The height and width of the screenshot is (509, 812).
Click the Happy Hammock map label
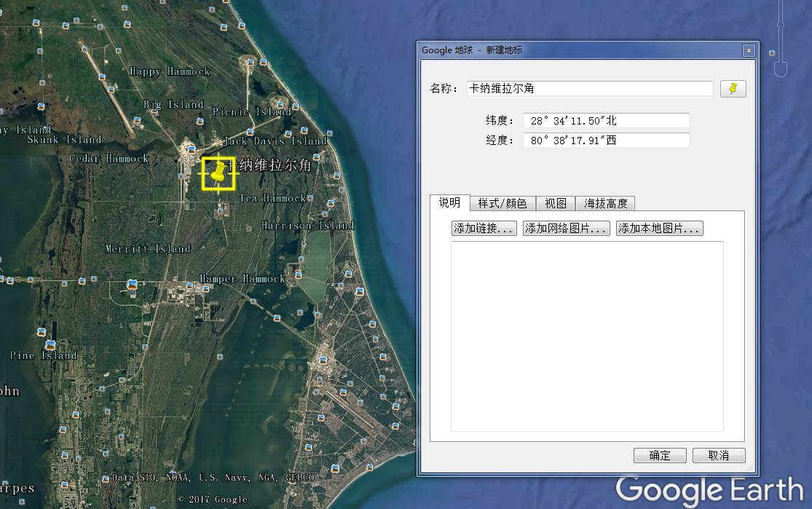click(x=170, y=71)
